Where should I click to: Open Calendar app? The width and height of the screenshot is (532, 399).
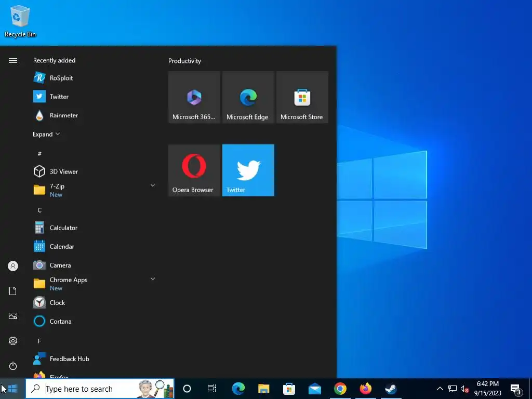[94, 246]
